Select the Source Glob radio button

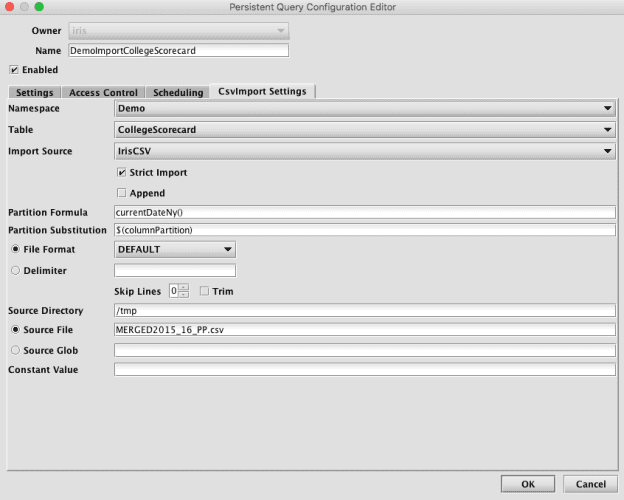pos(15,350)
